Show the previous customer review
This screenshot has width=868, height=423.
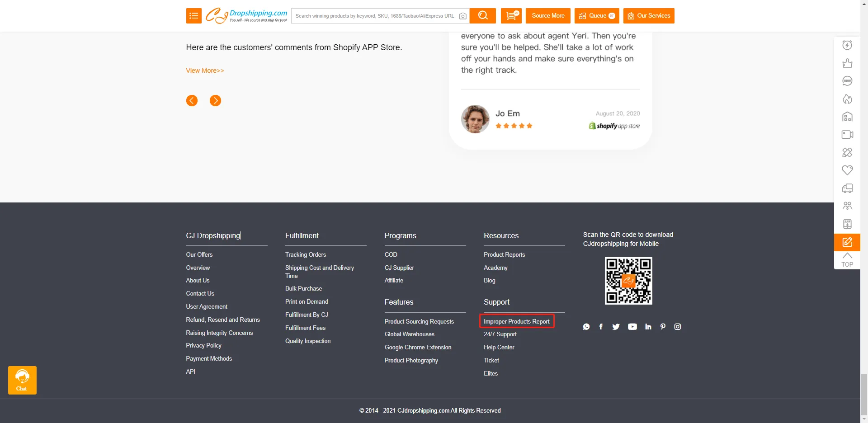click(192, 101)
